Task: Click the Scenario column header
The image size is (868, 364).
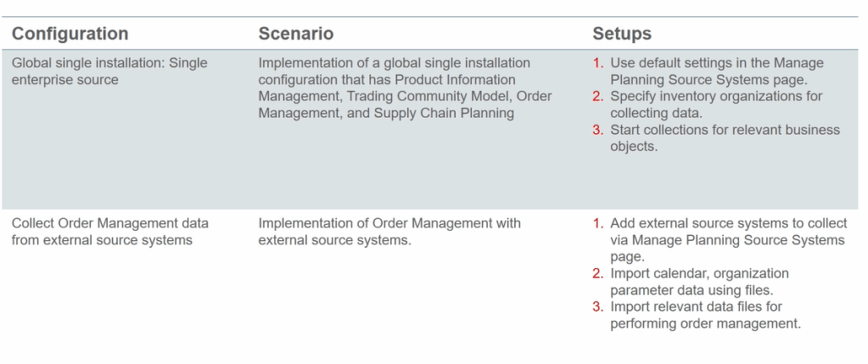Action: tap(295, 34)
